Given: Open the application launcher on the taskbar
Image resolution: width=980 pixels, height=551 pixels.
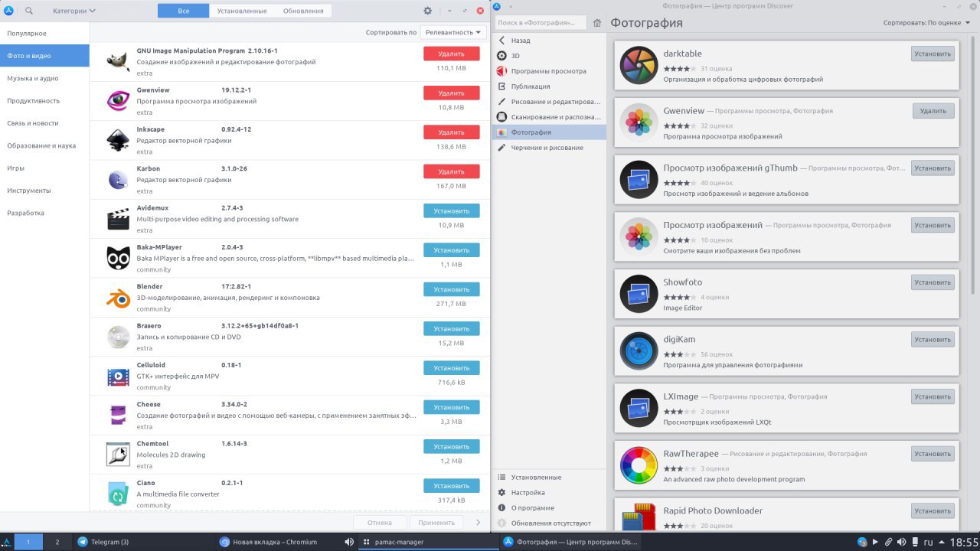Looking at the screenshot, I should click(8, 542).
